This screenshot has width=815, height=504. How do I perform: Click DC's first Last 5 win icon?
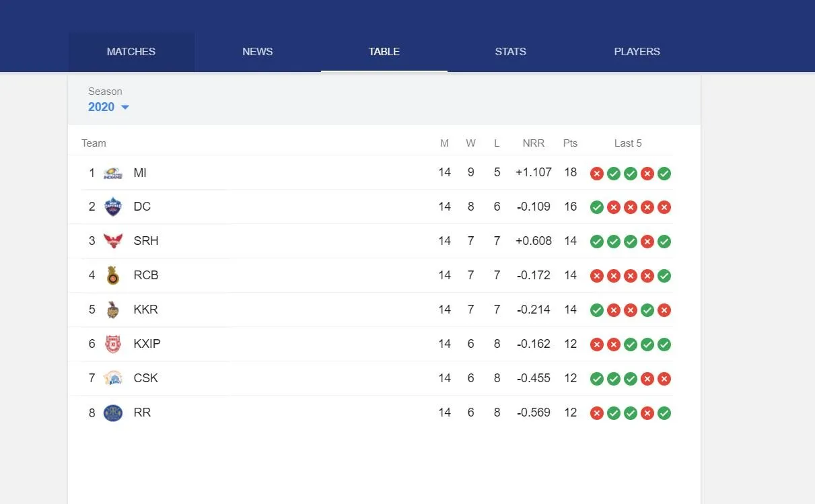597,207
